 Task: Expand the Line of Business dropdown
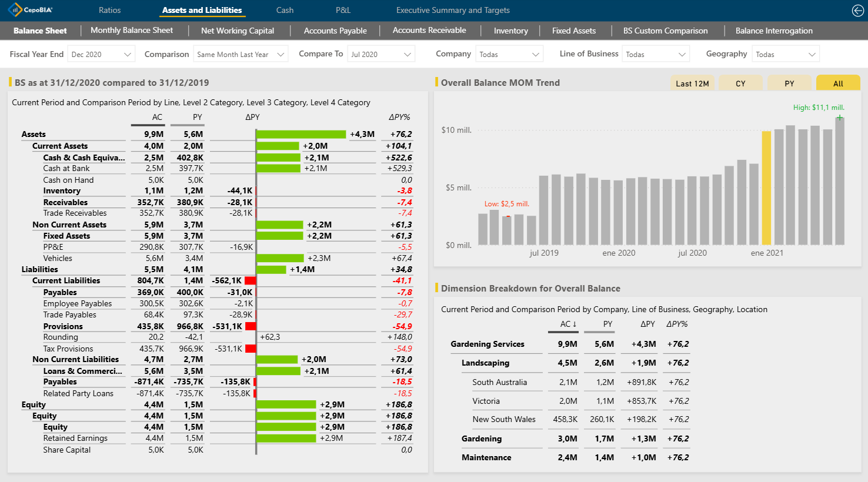[656, 54]
